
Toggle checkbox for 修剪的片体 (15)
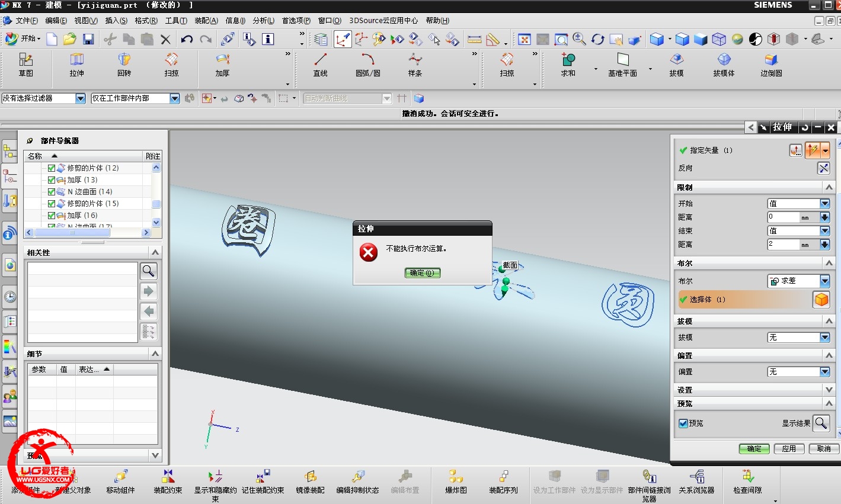coord(52,204)
